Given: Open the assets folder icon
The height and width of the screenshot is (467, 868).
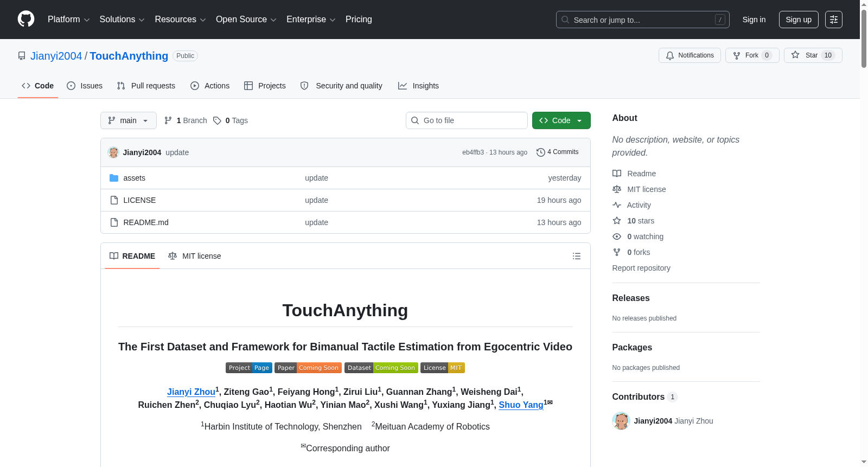Looking at the screenshot, I should point(114,178).
